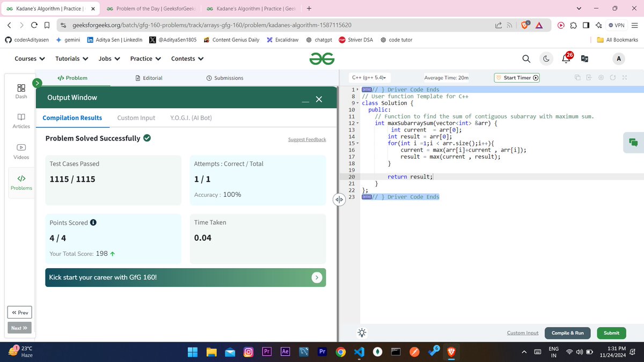Go to the Prev problem
This screenshot has height=362, width=644.
click(x=19, y=313)
